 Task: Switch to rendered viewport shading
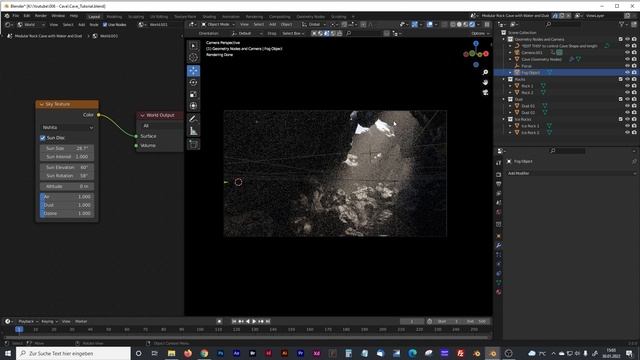click(472, 24)
